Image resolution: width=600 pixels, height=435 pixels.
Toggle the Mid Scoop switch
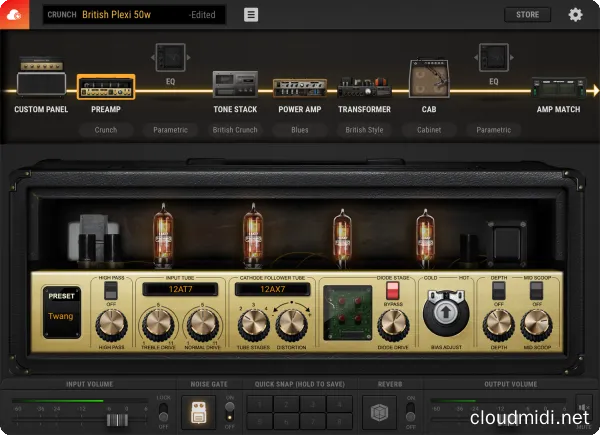click(x=535, y=290)
